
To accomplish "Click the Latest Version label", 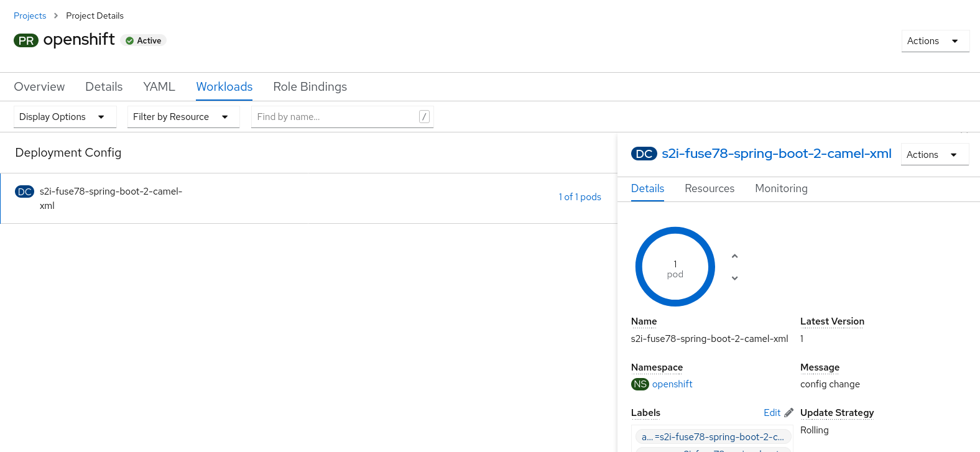I will [x=832, y=321].
